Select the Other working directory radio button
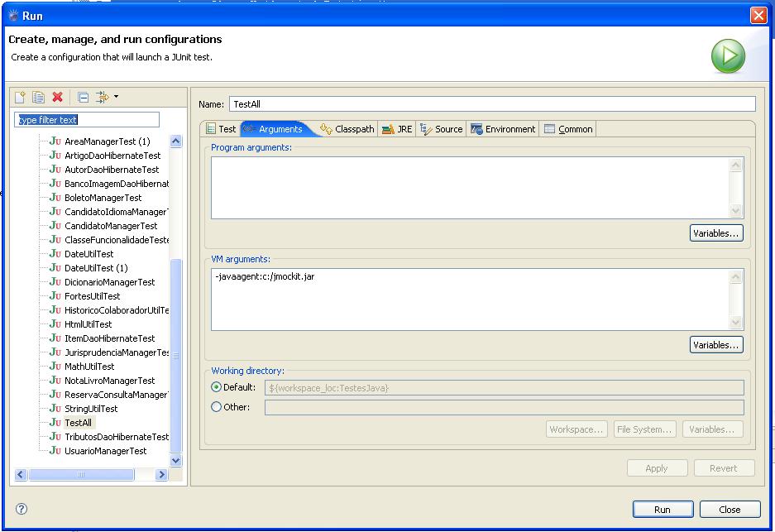Screen dimensions: 775x532 click(216, 407)
